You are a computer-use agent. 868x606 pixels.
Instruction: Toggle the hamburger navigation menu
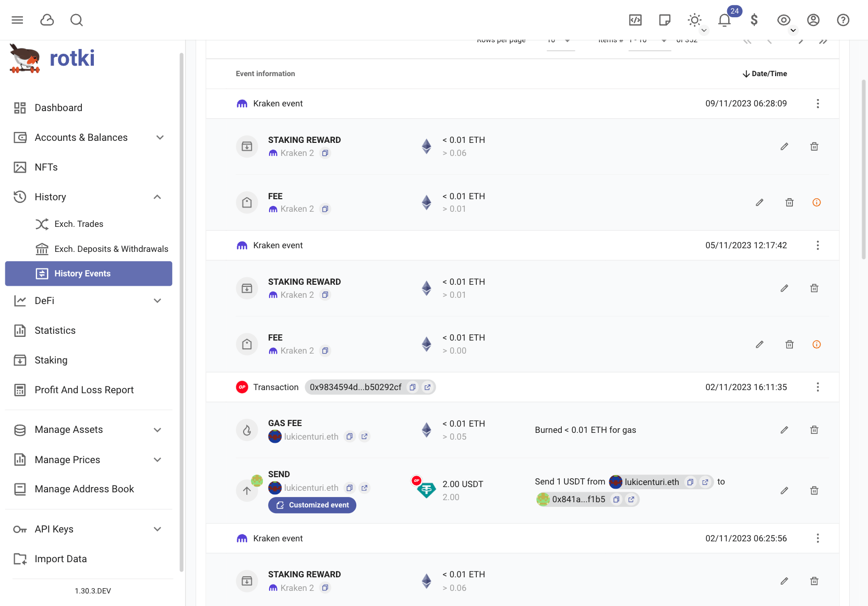click(17, 20)
